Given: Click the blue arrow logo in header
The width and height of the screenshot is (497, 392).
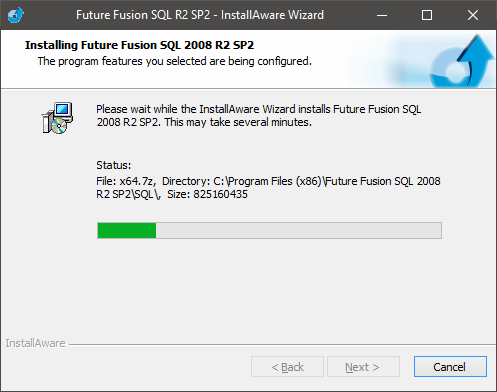Looking at the screenshot, I should [462, 62].
